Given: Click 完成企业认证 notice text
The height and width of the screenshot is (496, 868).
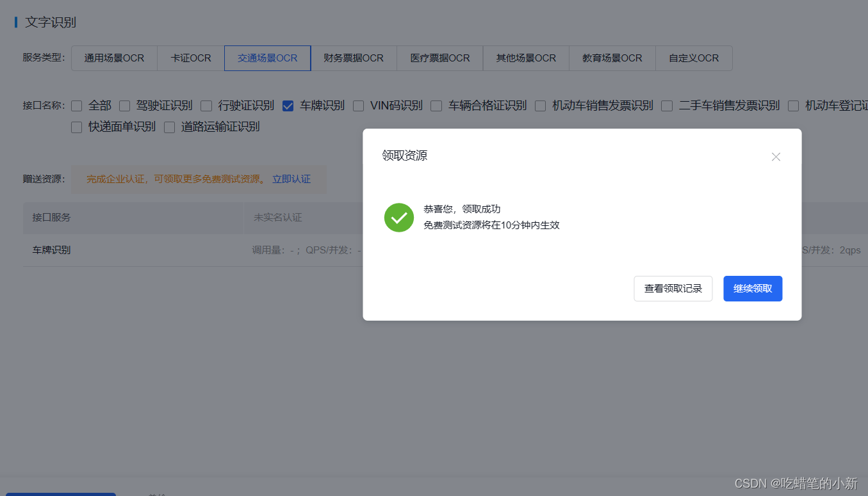Looking at the screenshot, I should tap(176, 179).
